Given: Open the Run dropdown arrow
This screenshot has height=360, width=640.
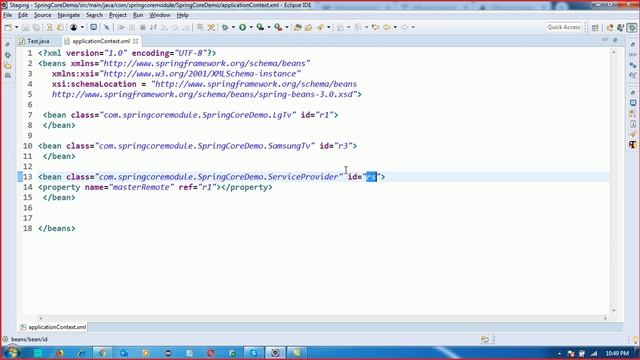Looking at the screenshot, I should tap(251, 27).
